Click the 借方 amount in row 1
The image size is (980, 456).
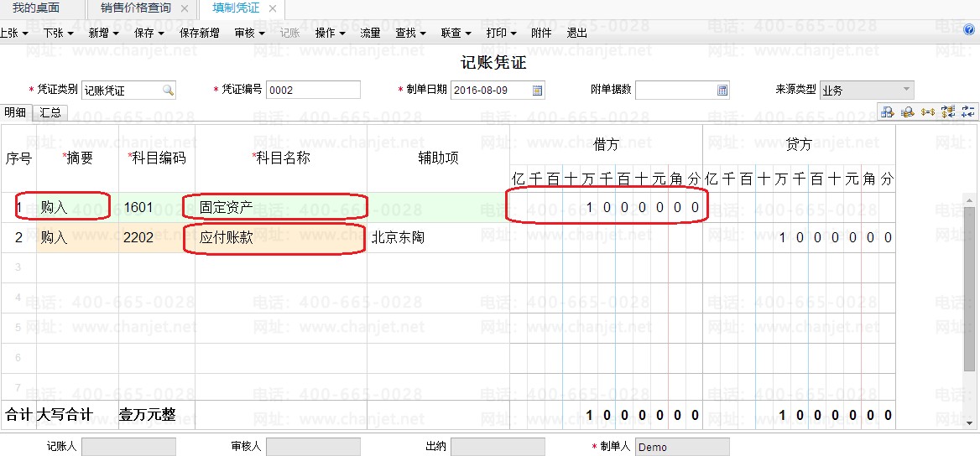[x=607, y=207]
